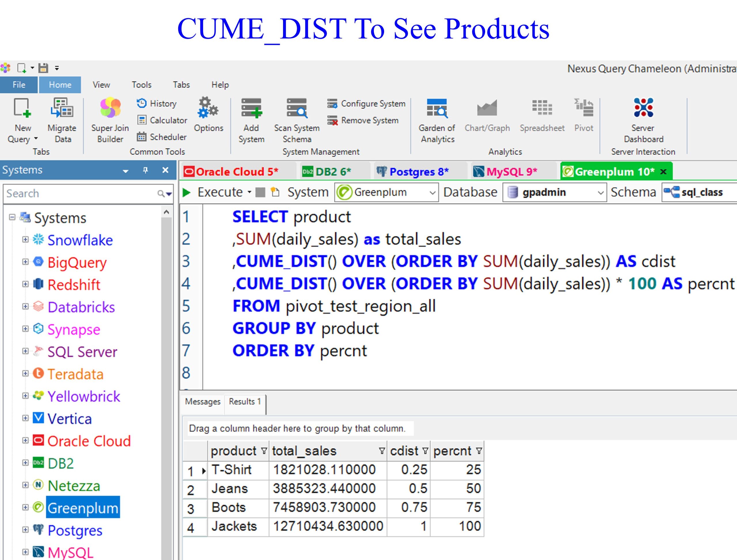The width and height of the screenshot is (737, 560).
Task: Click the History button
Action: pyautogui.click(x=157, y=103)
